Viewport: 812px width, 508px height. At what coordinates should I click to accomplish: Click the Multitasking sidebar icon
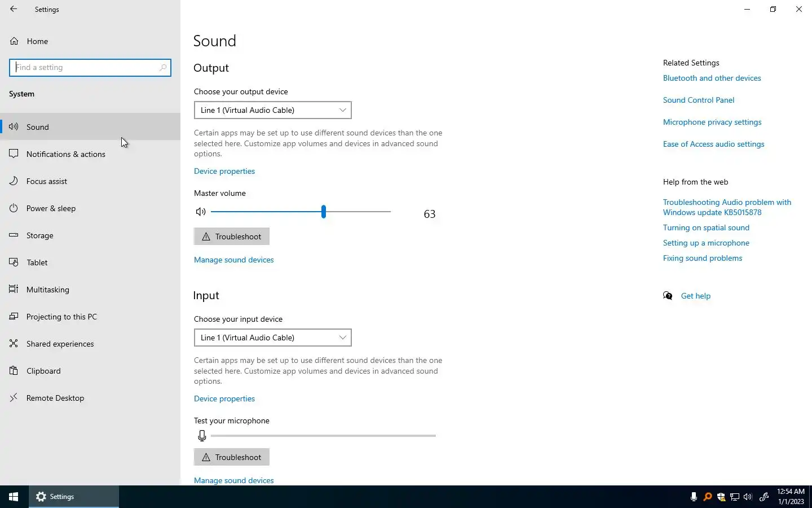point(14,290)
